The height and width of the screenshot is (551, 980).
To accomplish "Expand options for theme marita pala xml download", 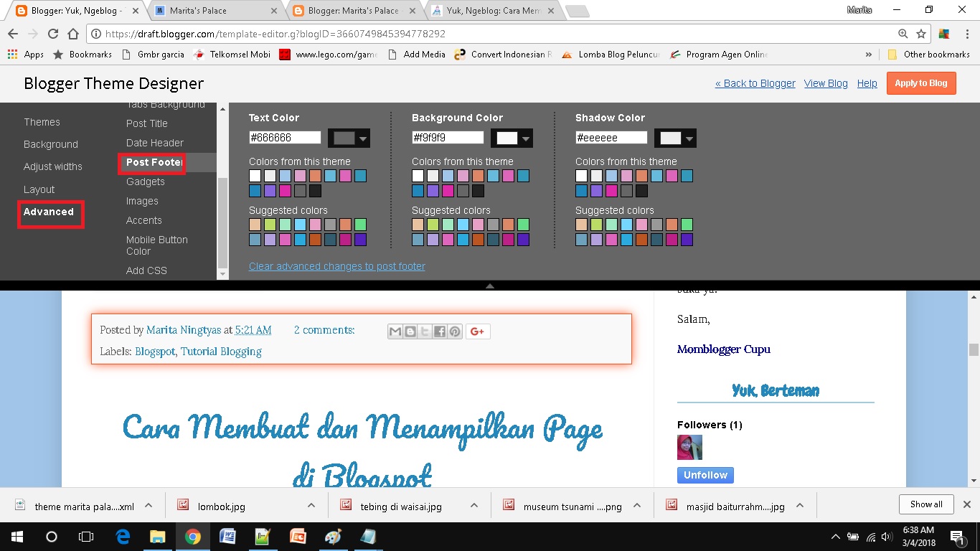I will [x=149, y=505].
